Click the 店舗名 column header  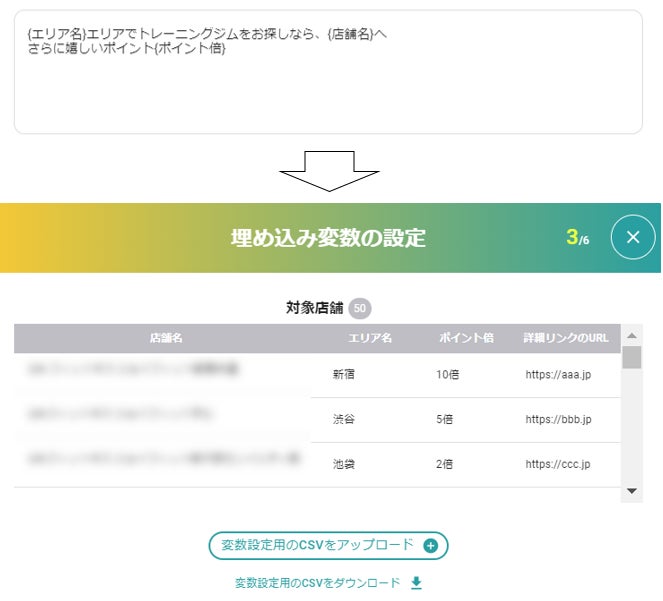166,338
